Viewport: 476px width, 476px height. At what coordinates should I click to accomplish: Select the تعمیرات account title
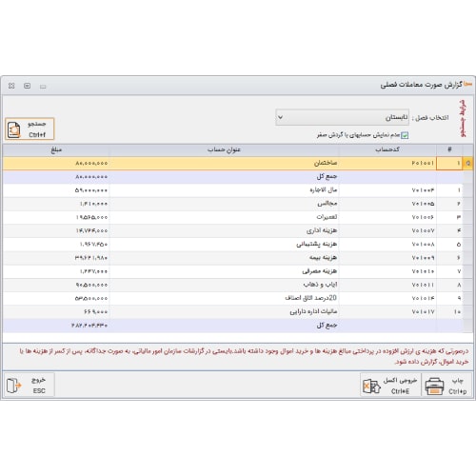tap(327, 217)
